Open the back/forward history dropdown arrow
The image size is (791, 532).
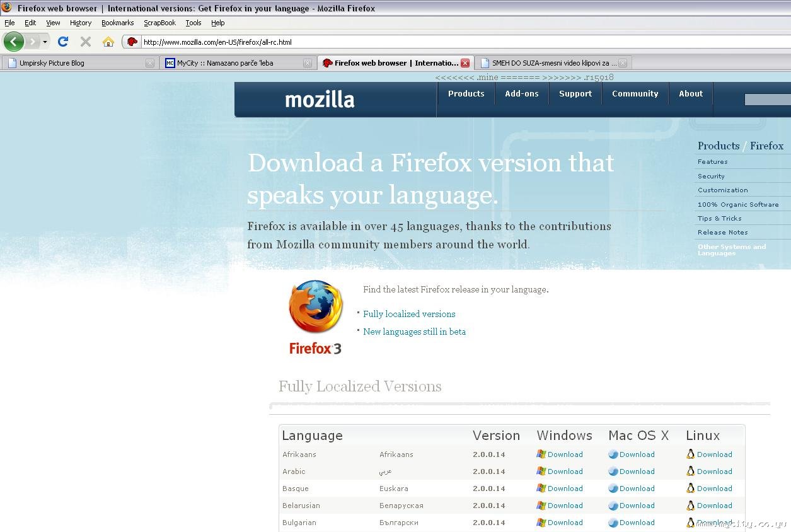tap(45, 42)
